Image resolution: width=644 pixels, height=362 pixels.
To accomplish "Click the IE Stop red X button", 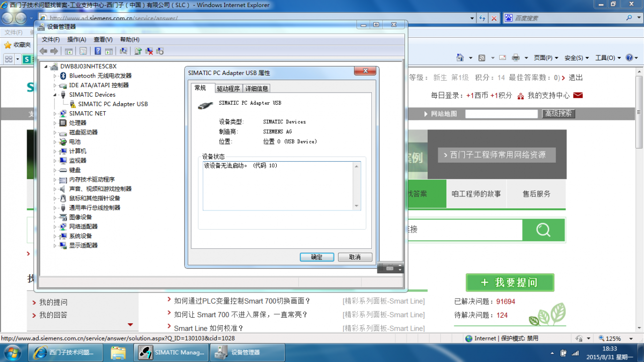I will coord(494,18).
